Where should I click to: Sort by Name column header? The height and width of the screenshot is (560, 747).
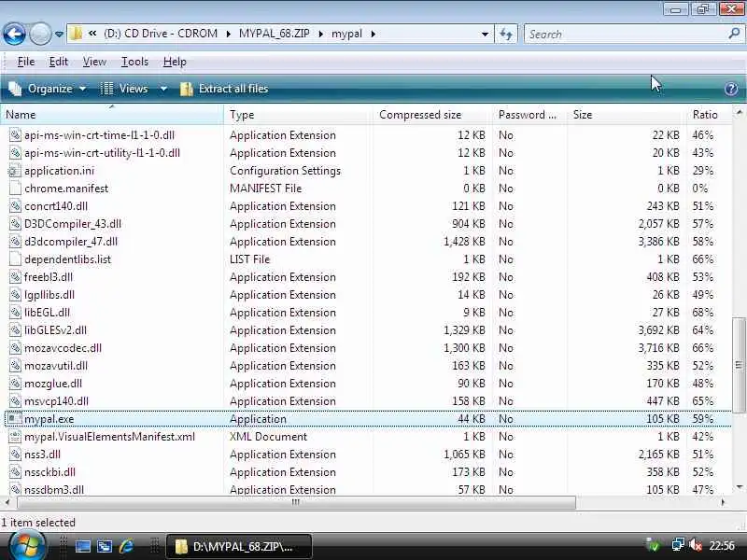111,115
